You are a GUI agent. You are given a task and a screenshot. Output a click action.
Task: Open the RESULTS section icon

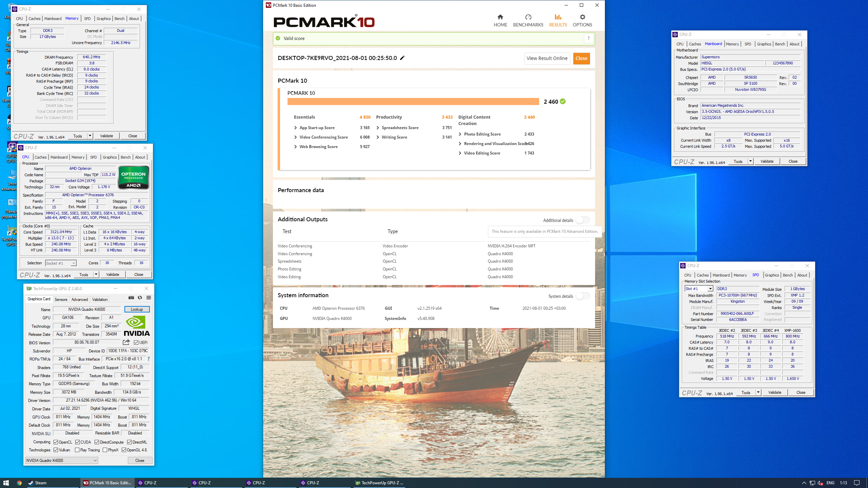click(x=558, y=17)
